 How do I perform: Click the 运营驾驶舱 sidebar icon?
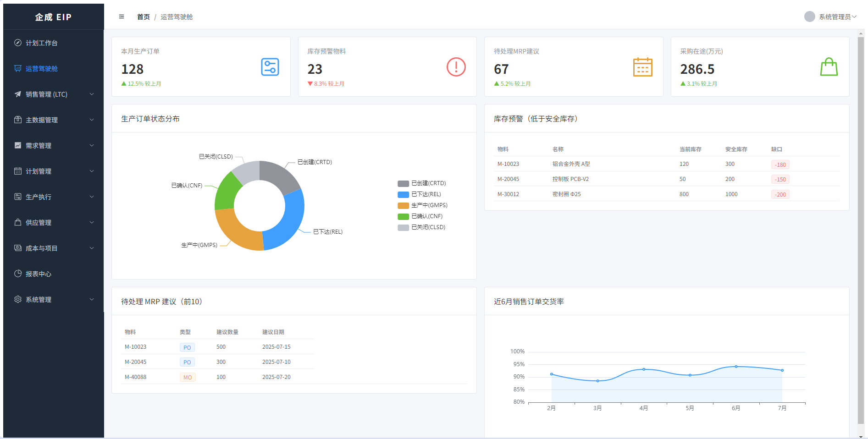[x=18, y=68]
